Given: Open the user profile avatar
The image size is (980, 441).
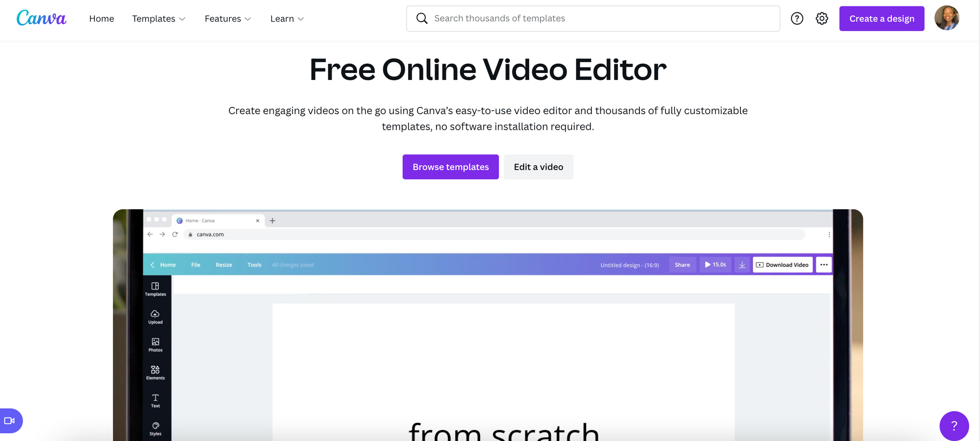Looking at the screenshot, I should (x=947, y=18).
